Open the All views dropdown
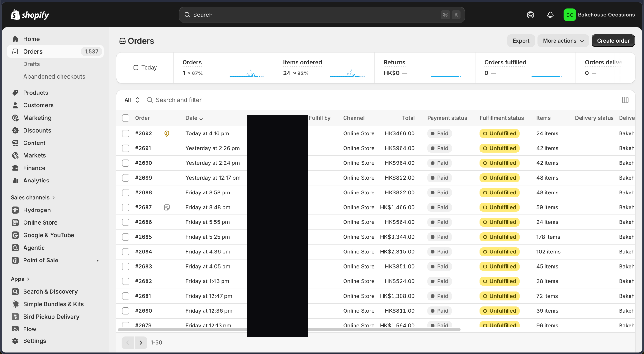 point(132,100)
